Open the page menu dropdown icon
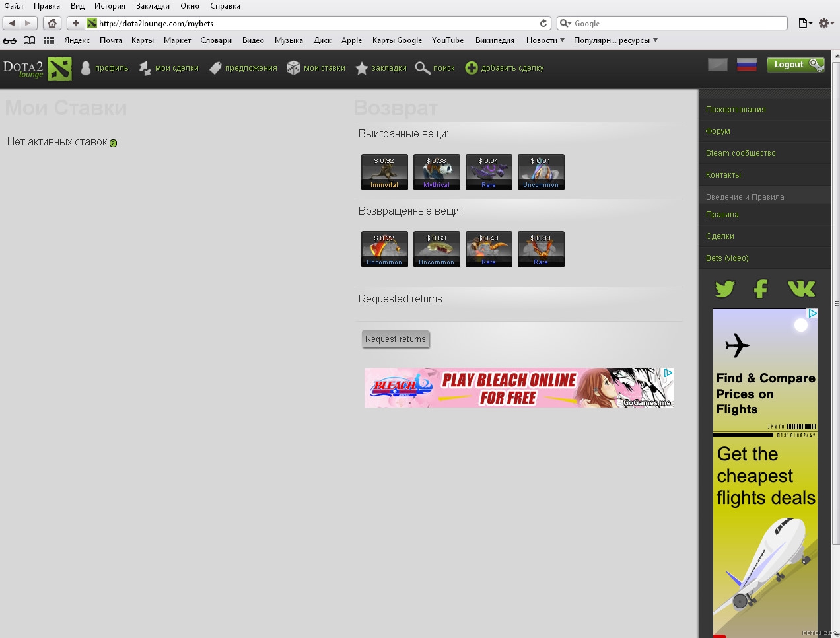Viewport: 840px width, 638px height. pyautogui.click(x=805, y=23)
